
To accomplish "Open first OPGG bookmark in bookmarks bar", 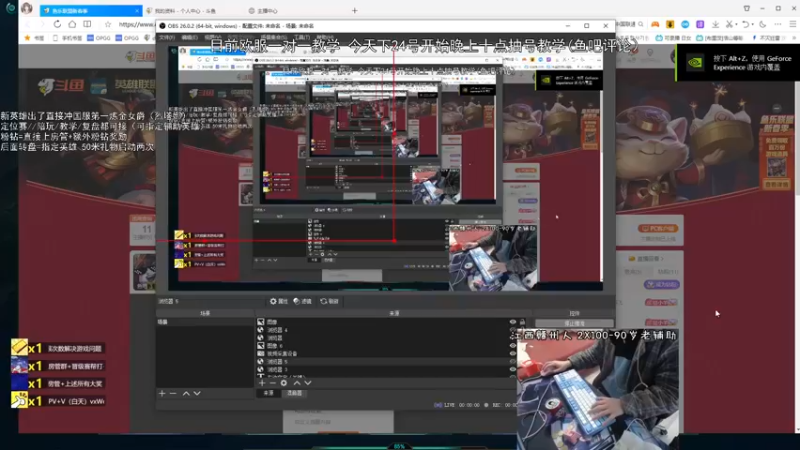I will point(98,38).
